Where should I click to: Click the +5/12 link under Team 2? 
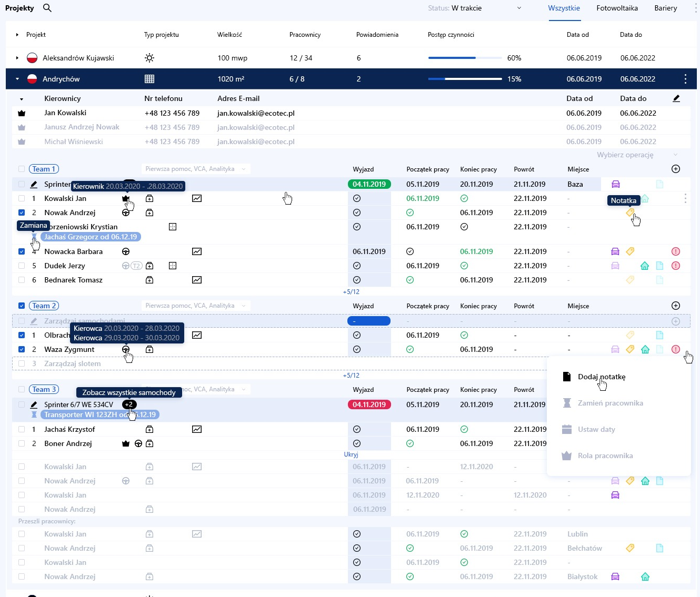click(351, 376)
